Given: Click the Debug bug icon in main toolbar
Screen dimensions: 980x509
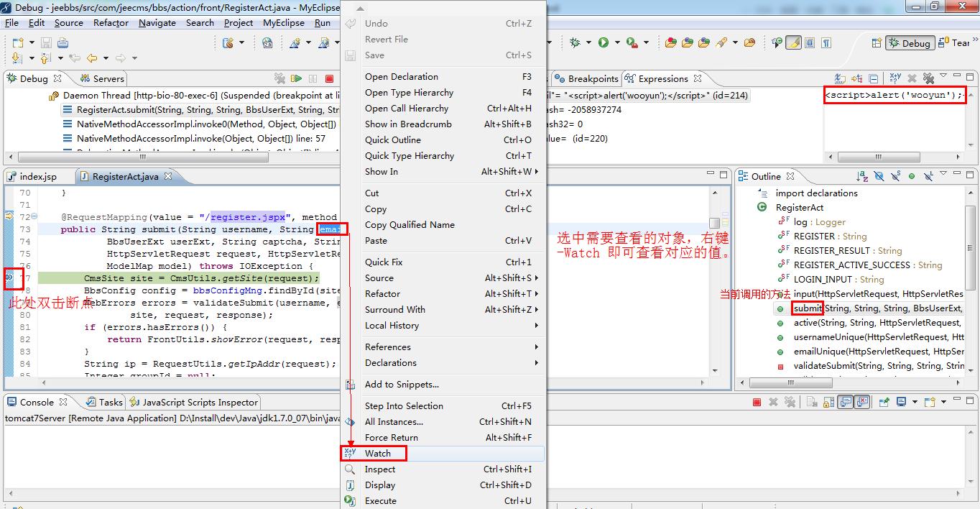Looking at the screenshot, I should pyautogui.click(x=575, y=43).
